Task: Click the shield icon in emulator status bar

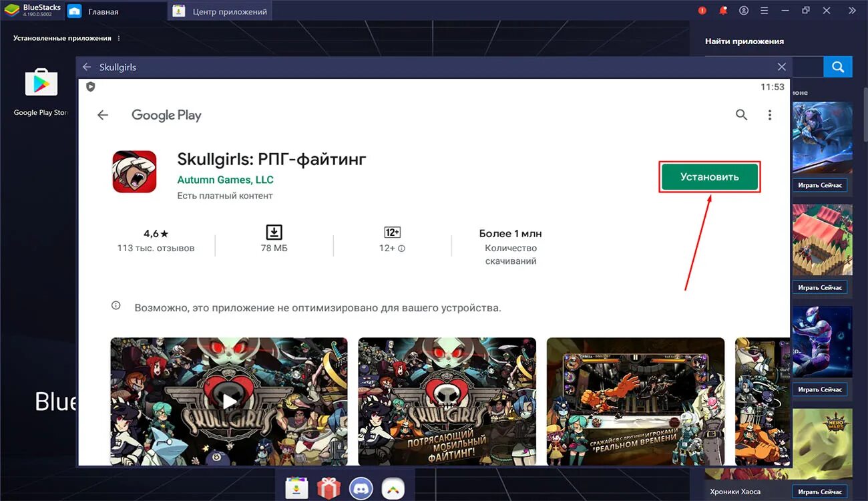Action: click(91, 87)
